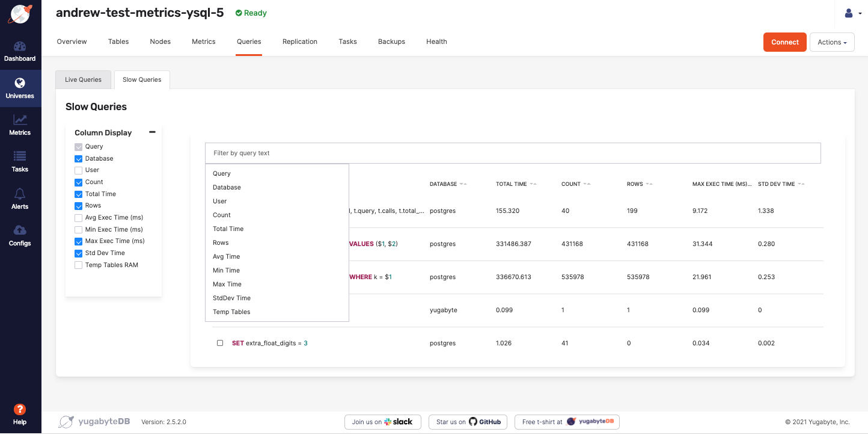Viewport: 868px width, 435px height.
Task: Collapse Column Display with minus icon
Action: pyautogui.click(x=152, y=132)
